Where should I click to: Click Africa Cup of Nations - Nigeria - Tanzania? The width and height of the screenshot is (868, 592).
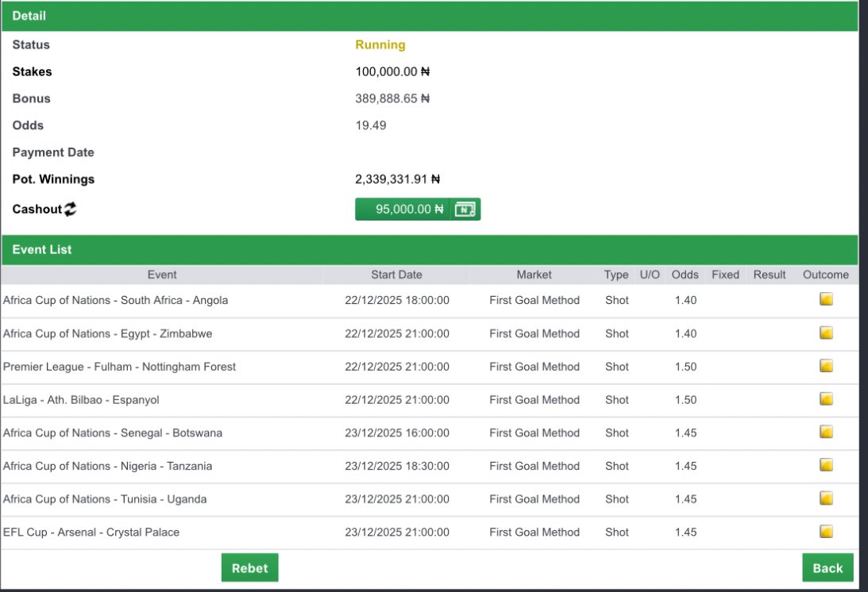point(107,466)
